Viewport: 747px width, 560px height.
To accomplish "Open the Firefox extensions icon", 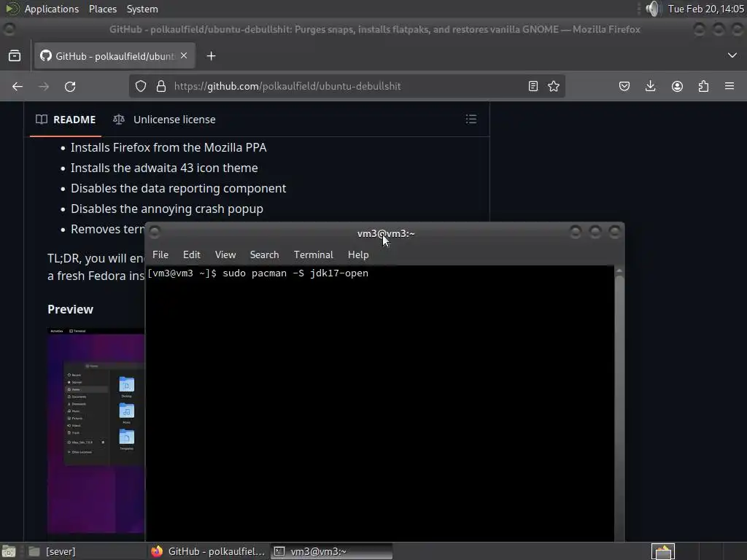I will tap(703, 86).
